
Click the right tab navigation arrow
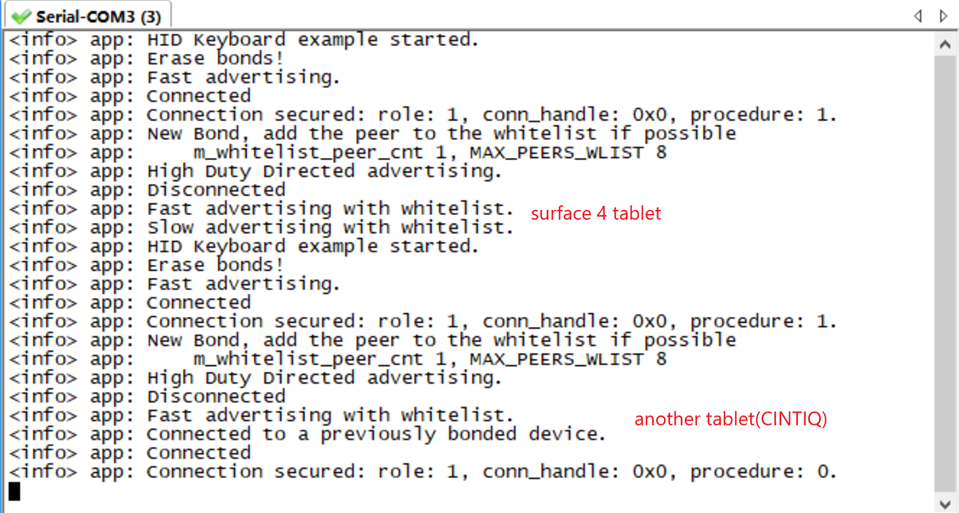point(944,16)
